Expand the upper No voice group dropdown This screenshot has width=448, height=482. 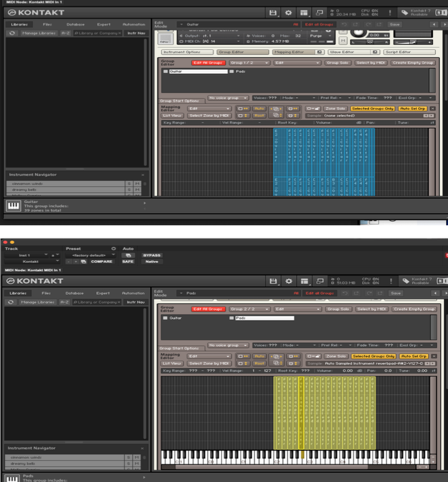tap(228, 97)
